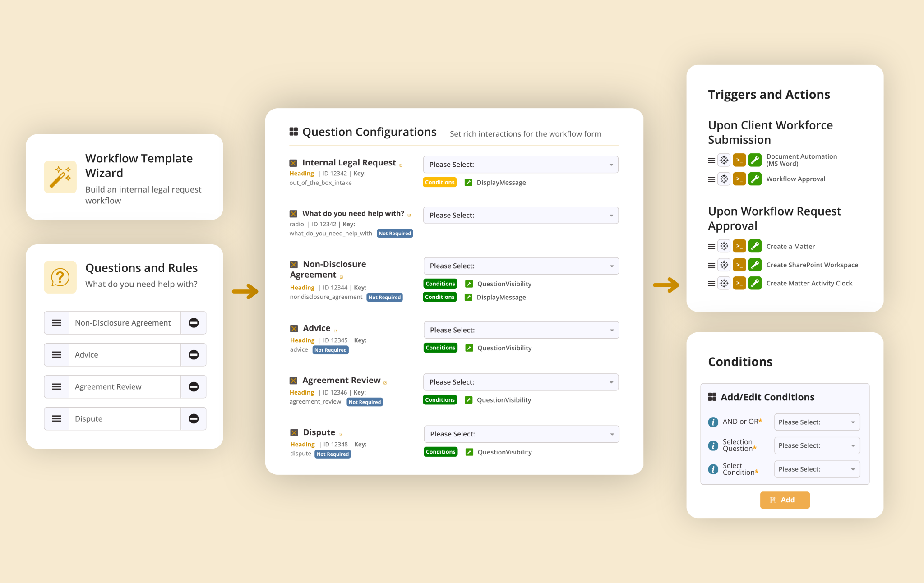924x583 pixels.
Task: Open Please Select dropdown for Dispute
Action: pos(522,434)
